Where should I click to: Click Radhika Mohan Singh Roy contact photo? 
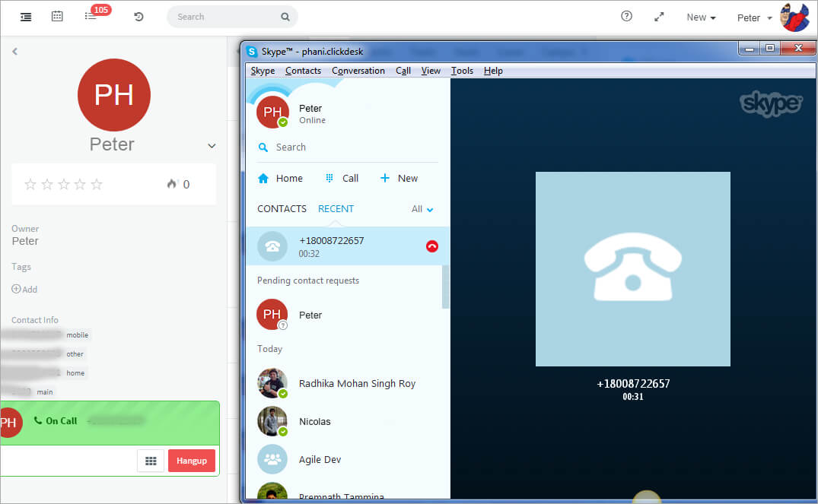(x=272, y=383)
